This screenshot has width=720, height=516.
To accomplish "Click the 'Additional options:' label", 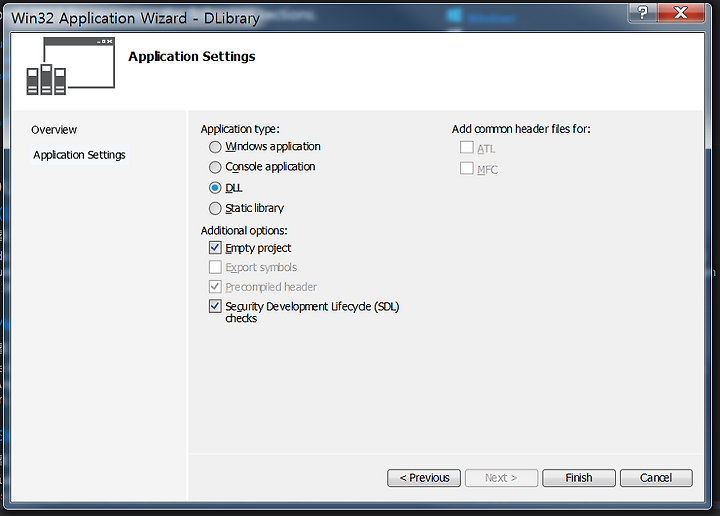I will point(244,230).
